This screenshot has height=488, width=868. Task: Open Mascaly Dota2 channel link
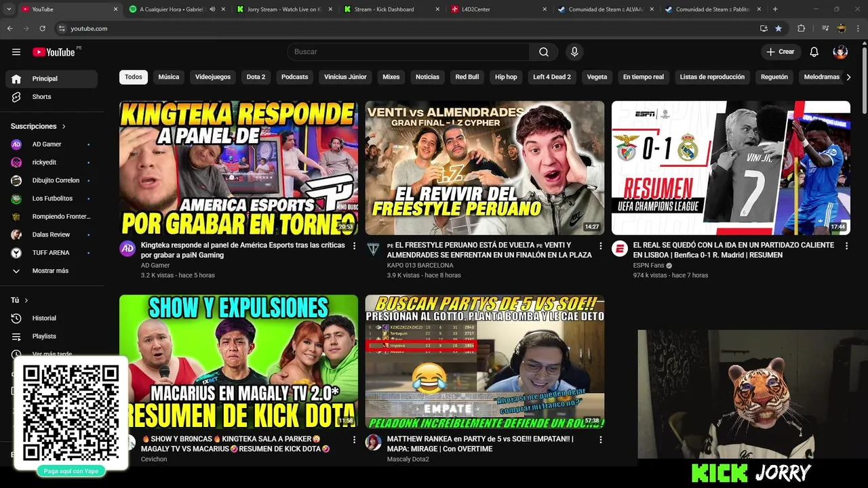[x=408, y=460]
